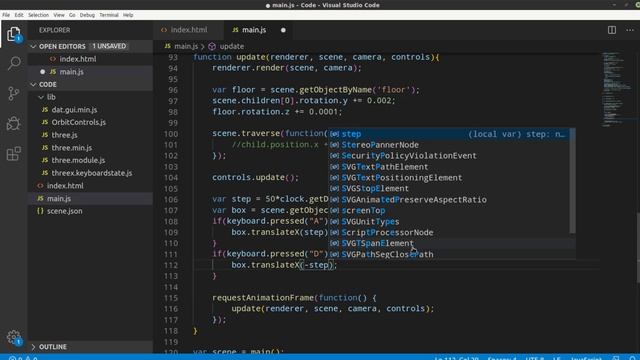
Task: Open the Debug view bug icon
Action: [13, 123]
